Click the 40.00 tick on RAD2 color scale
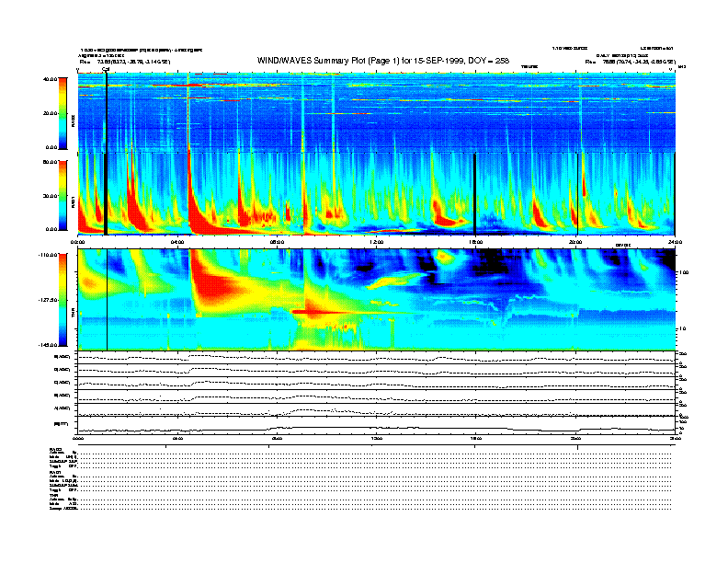The image size is (728, 563). [50, 79]
